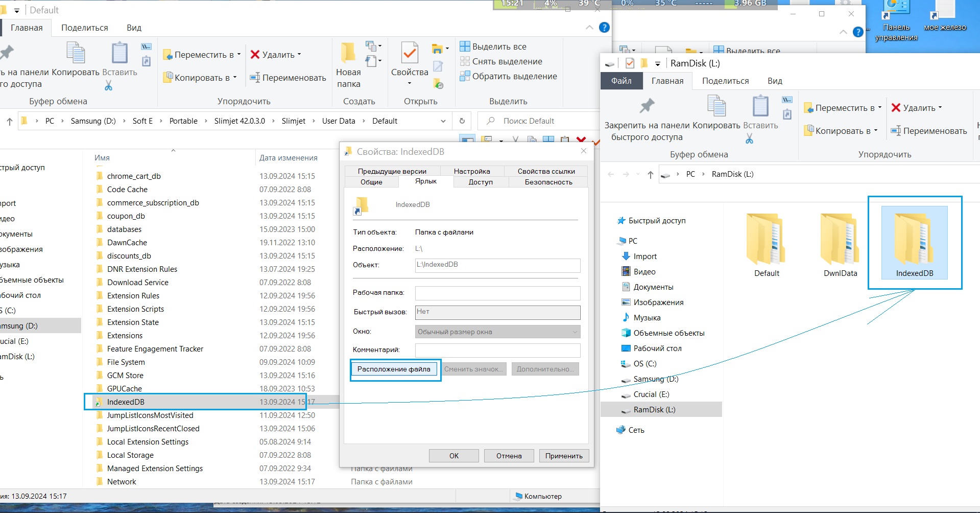Click the Отмена button in the dialog

pyautogui.click(x=509, y=456)
